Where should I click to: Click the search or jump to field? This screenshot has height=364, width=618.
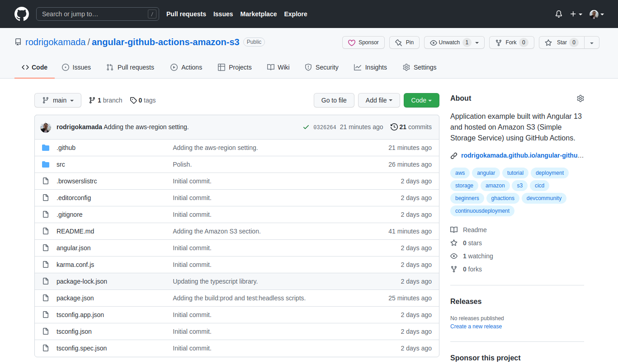[98, 14]
